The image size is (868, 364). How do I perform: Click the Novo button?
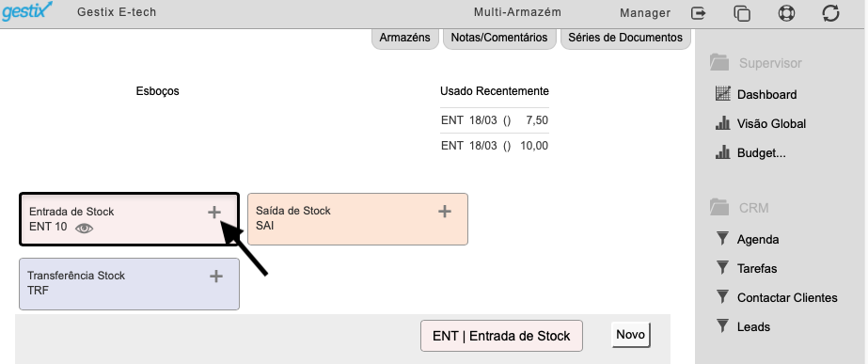click(x=630, y=335)
